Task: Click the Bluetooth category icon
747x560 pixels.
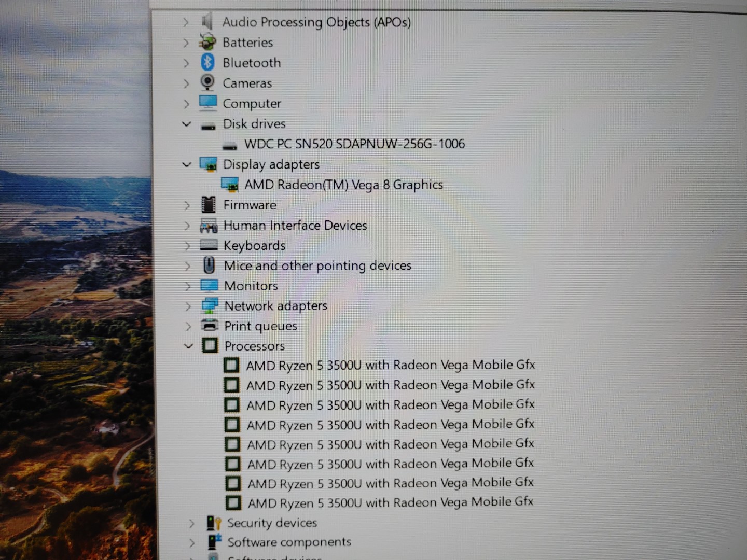Action: coord(208,62)
